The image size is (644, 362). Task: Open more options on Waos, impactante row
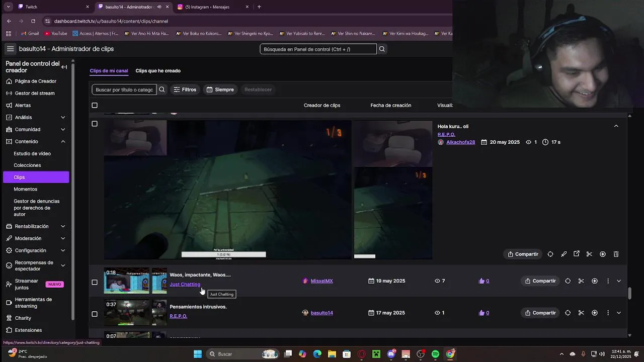pyautogui.click(x=608, y=281)
